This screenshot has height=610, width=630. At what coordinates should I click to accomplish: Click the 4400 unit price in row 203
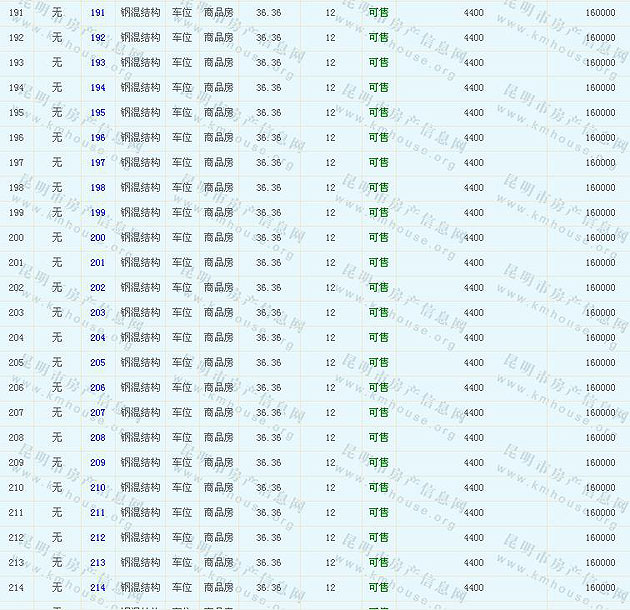tap(474, 313)
